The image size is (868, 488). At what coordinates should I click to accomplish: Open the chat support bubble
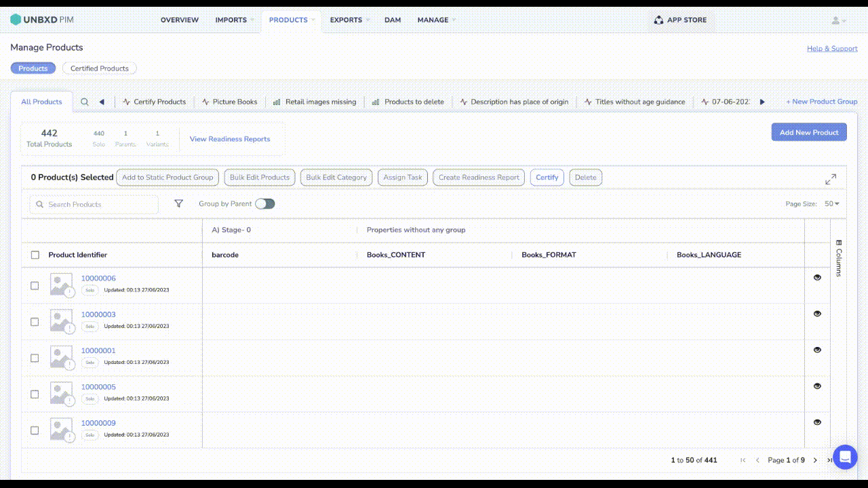tap(844, 457)
